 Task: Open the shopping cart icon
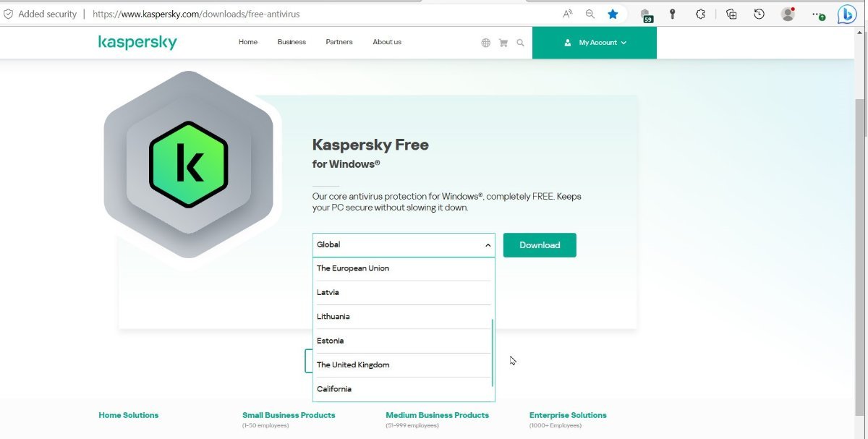[503, 43]
